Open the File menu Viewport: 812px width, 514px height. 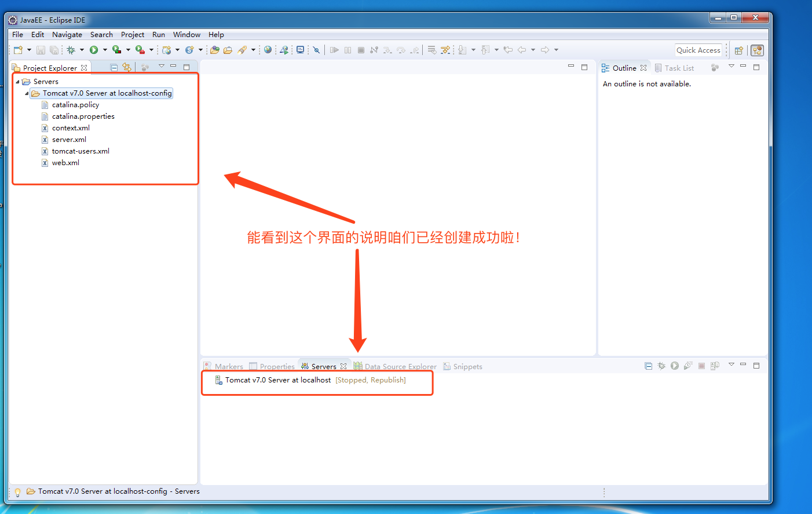17,35
